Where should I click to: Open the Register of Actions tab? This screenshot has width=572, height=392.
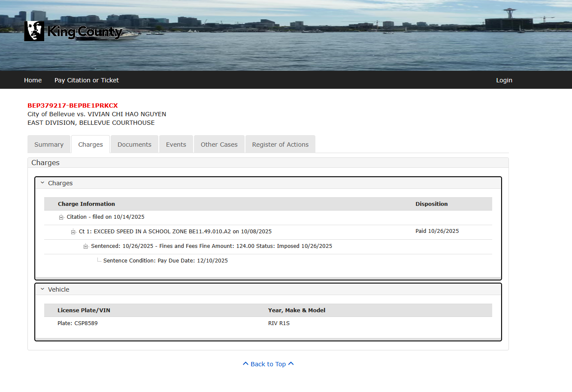click(x=280, y=145)
